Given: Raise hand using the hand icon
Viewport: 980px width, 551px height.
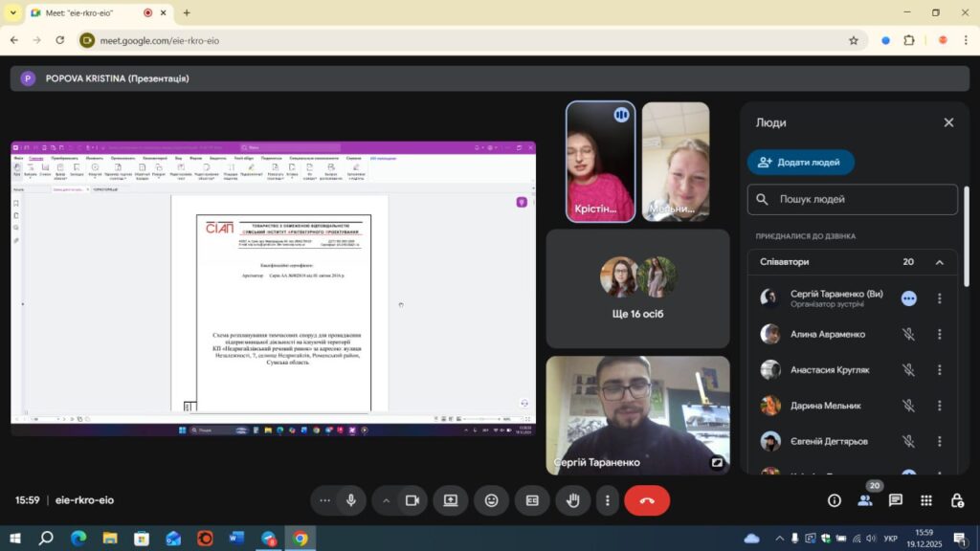Looking at the screenshot, I should pyautogui.click(x=573, y=500).
